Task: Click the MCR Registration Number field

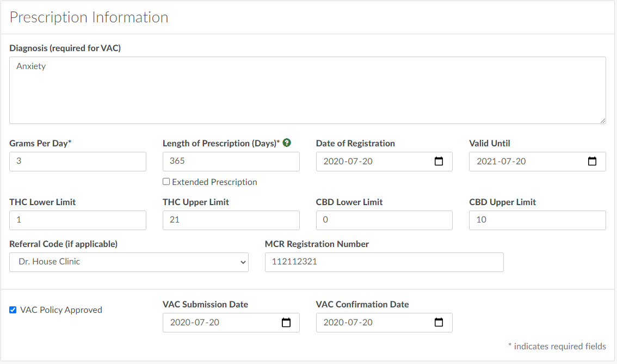Action: [384, 262]
